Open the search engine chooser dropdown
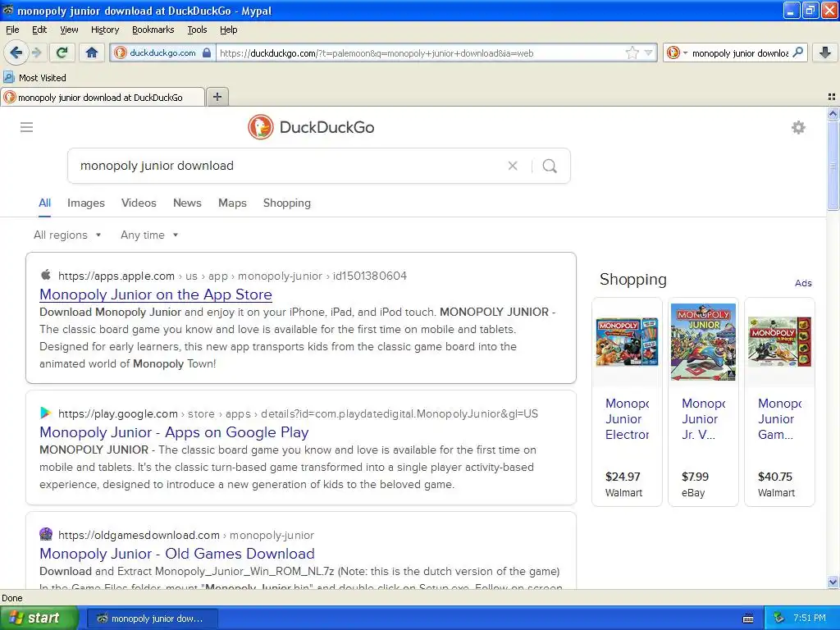This screenshot has height=630, width=840. [677, 52]
